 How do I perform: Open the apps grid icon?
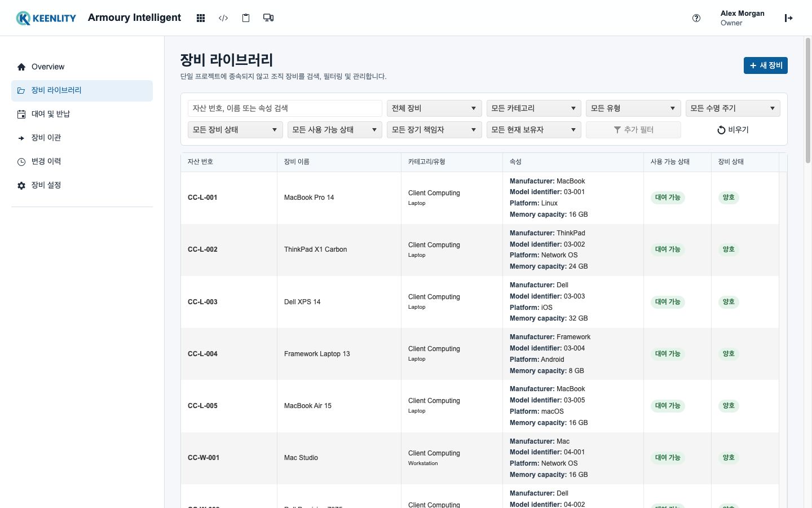click(x=200, y=18)
